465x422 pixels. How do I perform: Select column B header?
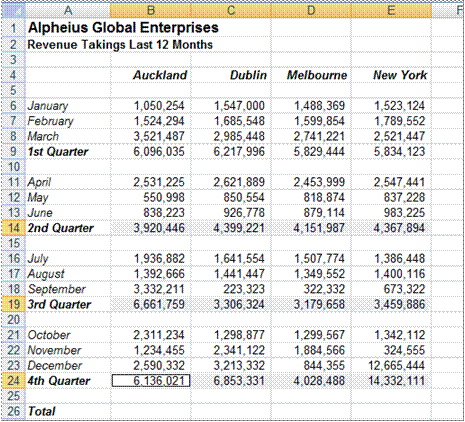point(151,11)
